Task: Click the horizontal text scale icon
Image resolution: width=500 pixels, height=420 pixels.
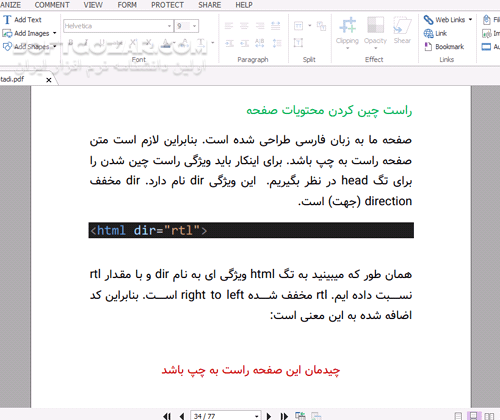Action: 201,43
